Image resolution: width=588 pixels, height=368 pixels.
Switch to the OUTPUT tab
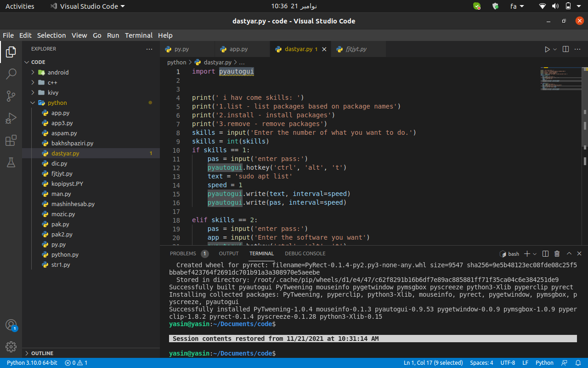228,253
